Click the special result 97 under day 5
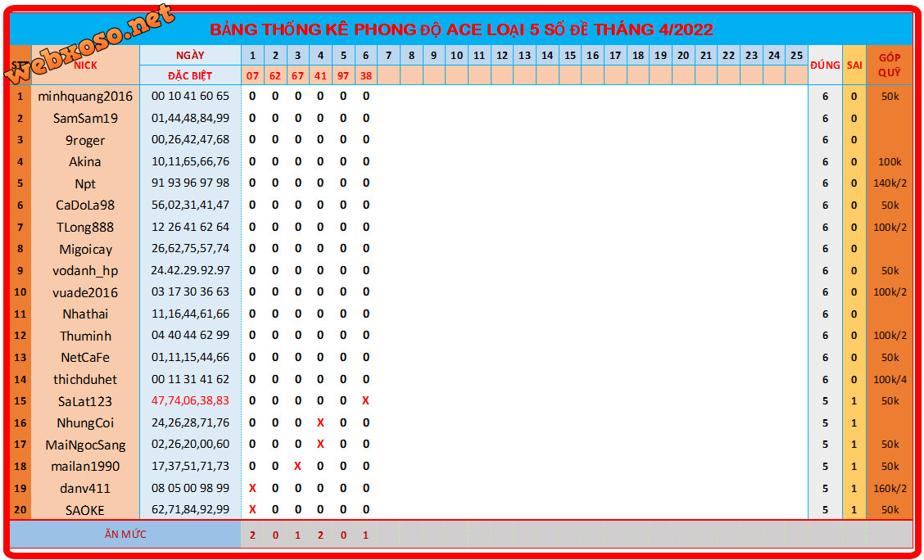Screen dimensions: 924x560 click(343, 75)
